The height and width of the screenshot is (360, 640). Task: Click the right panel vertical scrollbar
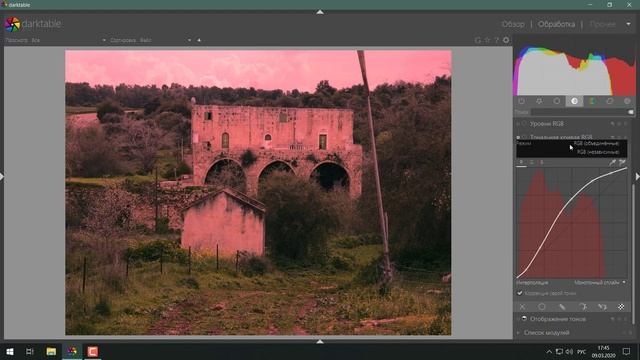pyautogui.click(x=633, y=253)
